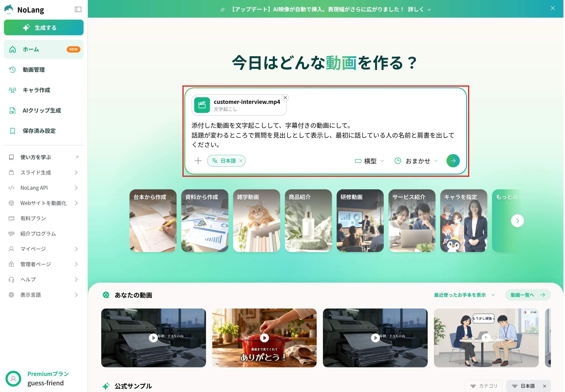Open the 横型 aspect ratio dropdown
Screen dimensions: 565x392
(369, 161)
